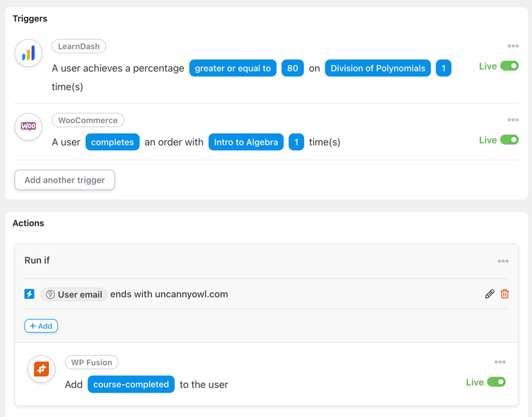Image resolution: width=532 pixels, height=417 pixels.
Task: Edit the percentage value 80 token
Action: coord(293,68)
